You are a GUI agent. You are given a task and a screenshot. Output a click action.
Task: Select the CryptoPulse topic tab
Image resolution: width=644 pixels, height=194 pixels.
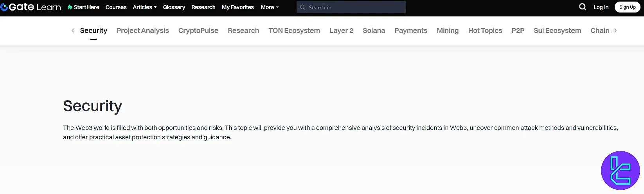pyautogui.click(x=198, y=31)
